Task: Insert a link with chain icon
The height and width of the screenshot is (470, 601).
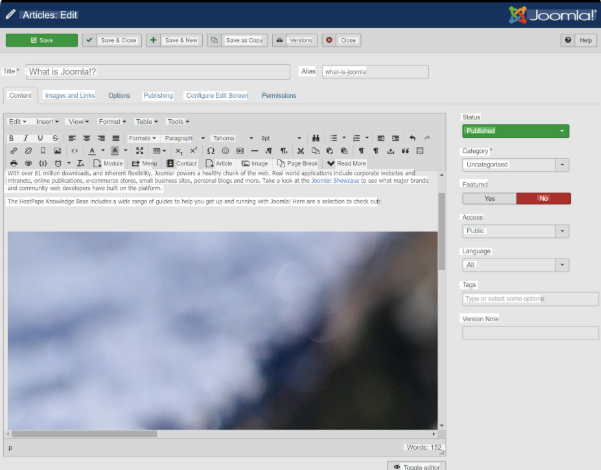Action: (x=14, y=151)
